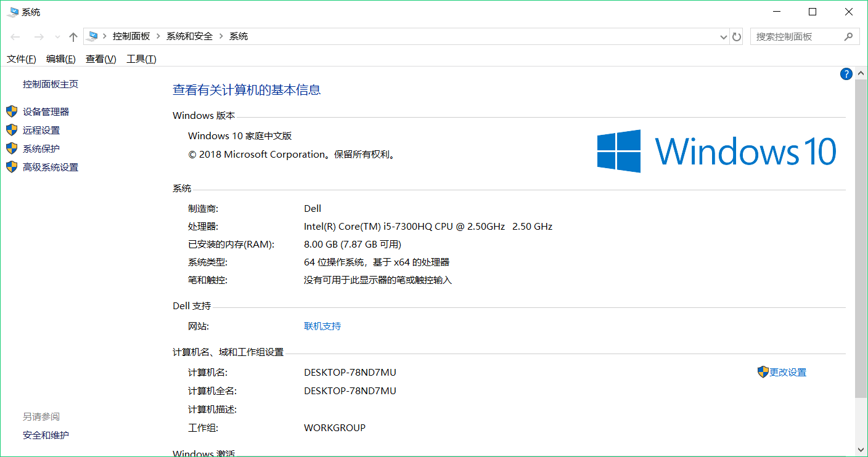Minimize the 系统 window
Screen dimensions: 868x457
point(776,12)
